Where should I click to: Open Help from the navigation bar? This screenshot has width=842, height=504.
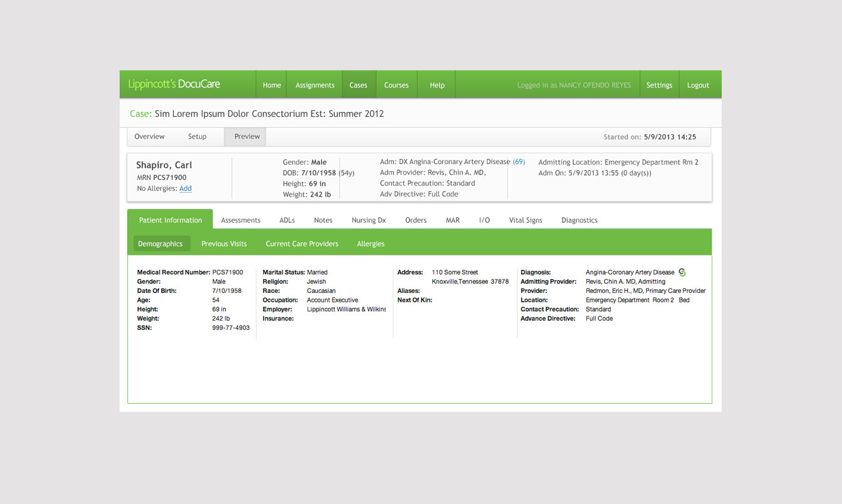(x=437, y=85)
